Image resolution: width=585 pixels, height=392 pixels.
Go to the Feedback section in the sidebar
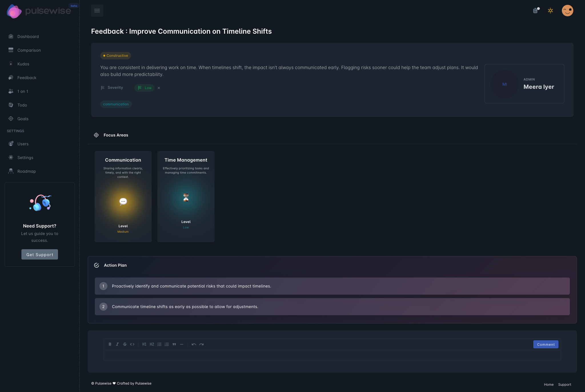point(27,77)
